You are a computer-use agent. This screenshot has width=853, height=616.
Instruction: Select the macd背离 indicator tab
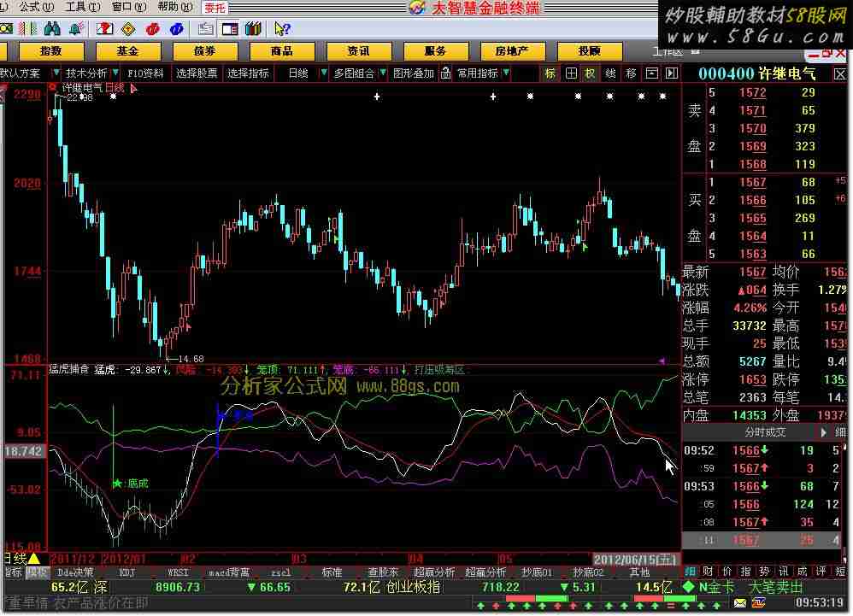(229, 572)
